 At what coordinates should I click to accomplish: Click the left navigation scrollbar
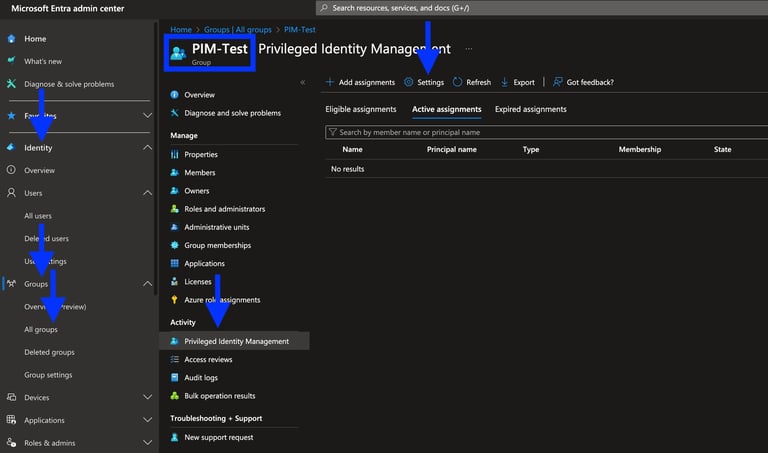pyautogui.click(x=156, y=158)
